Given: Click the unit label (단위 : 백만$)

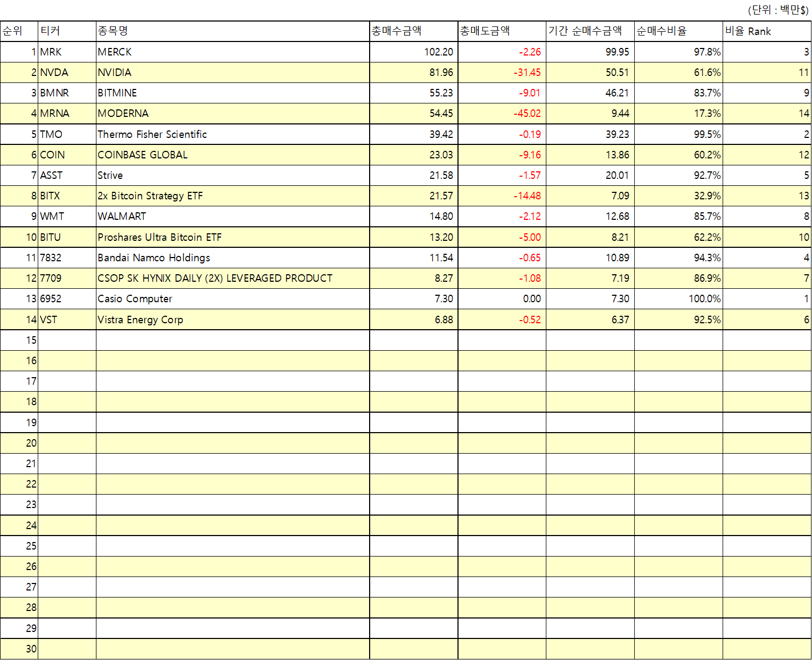Looking at the screenshot, I should 778,10.
